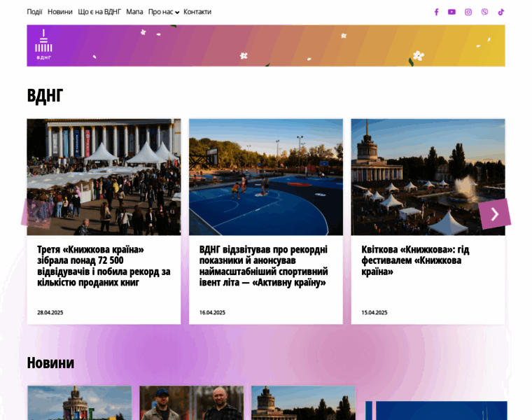The width and height of the screenshot is (532, 420).
Task: Open Квіткова Книжкова festival guide article
Action: point(415,260)
